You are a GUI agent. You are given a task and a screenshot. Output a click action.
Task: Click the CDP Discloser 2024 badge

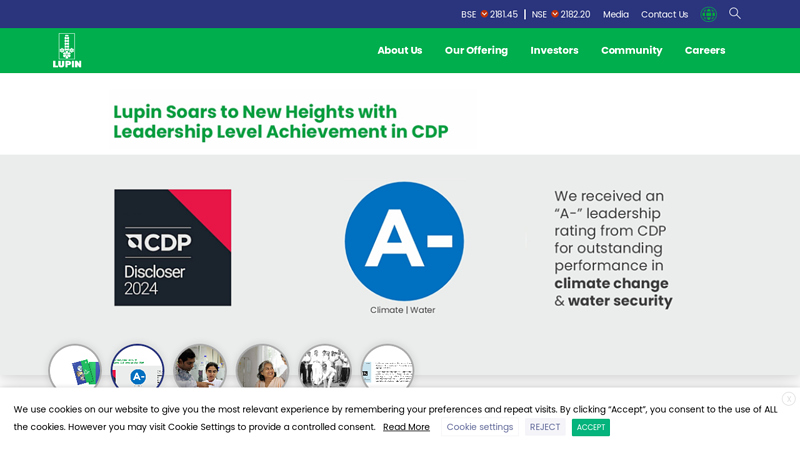coord(172,247)
